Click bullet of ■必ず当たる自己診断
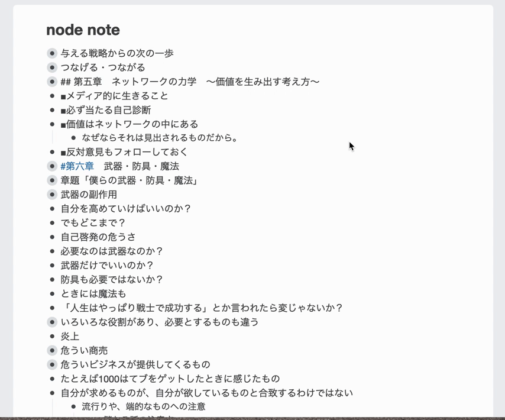This screenshot has width=505, height=420. [x=52, y=110]
